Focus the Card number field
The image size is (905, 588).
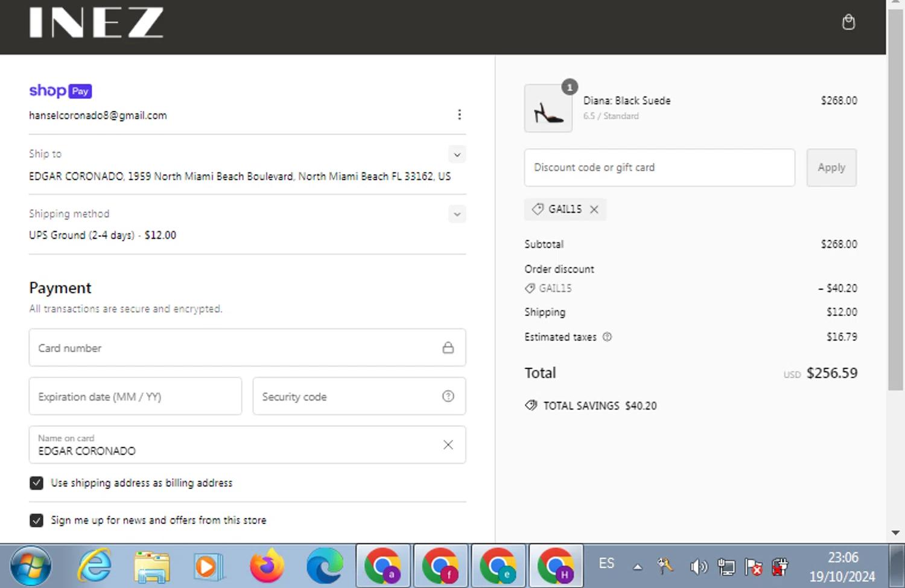point(247,347)
